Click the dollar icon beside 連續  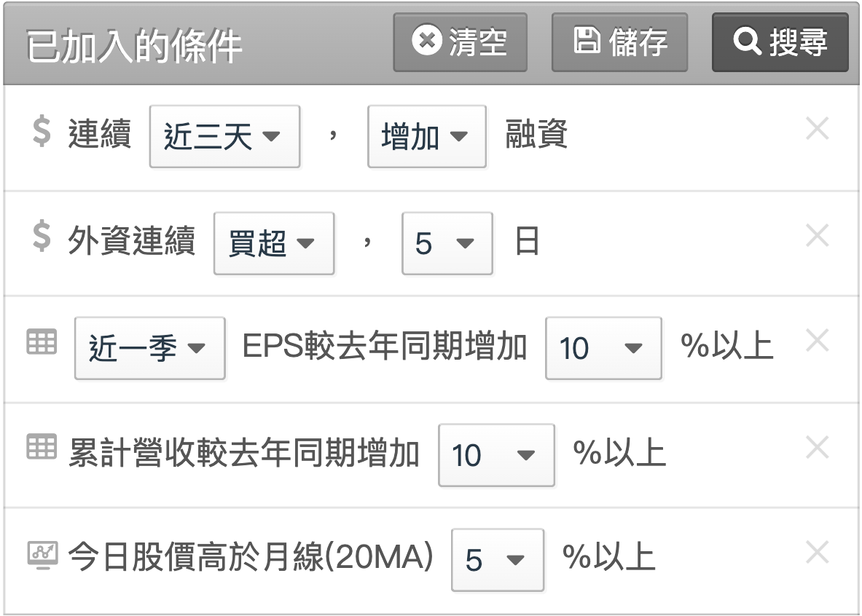(x=42, y=132)
